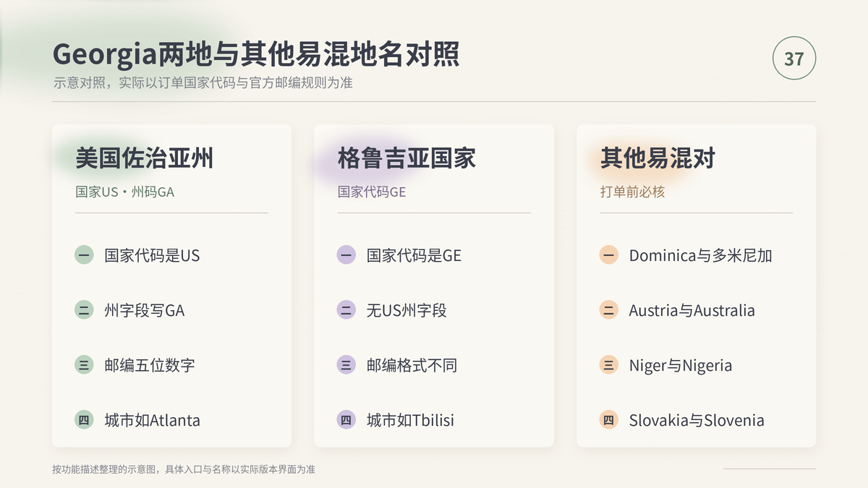Click card heading 美国佐治亚州
Screen dimensions: 868x488
[145, 158]
